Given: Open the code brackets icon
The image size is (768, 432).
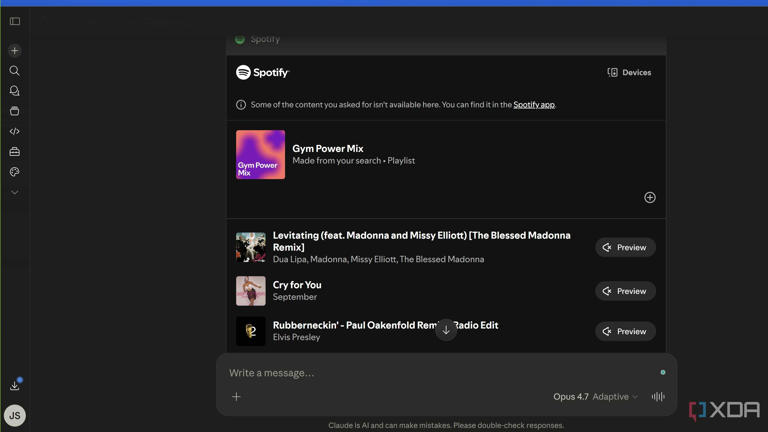Looking at the screenshot, I should [x=15, y=131].
